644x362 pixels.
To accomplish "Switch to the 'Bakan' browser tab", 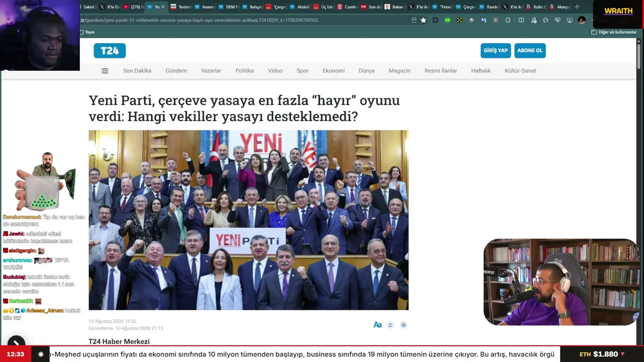I will [395, 7].
